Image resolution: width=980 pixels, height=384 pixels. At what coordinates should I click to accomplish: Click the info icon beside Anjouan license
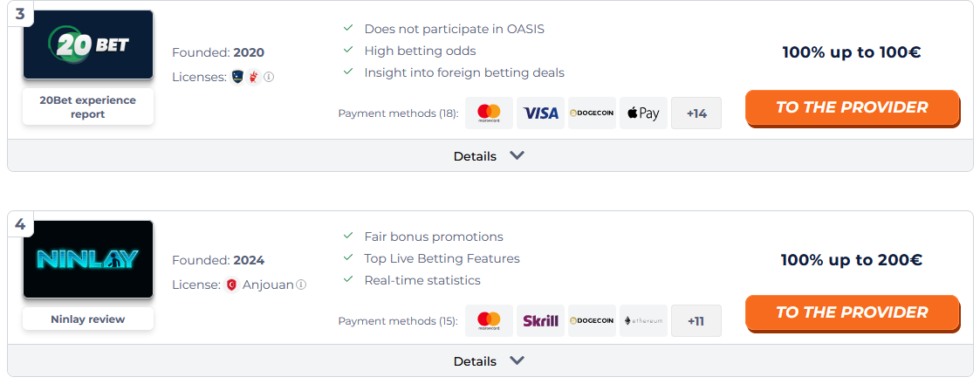coord(301,285)
